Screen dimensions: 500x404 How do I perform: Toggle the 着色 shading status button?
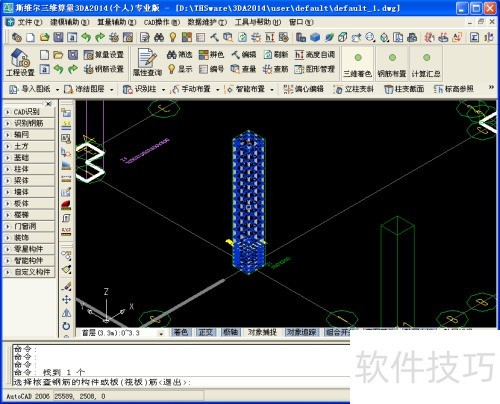(x=181, y=332)
